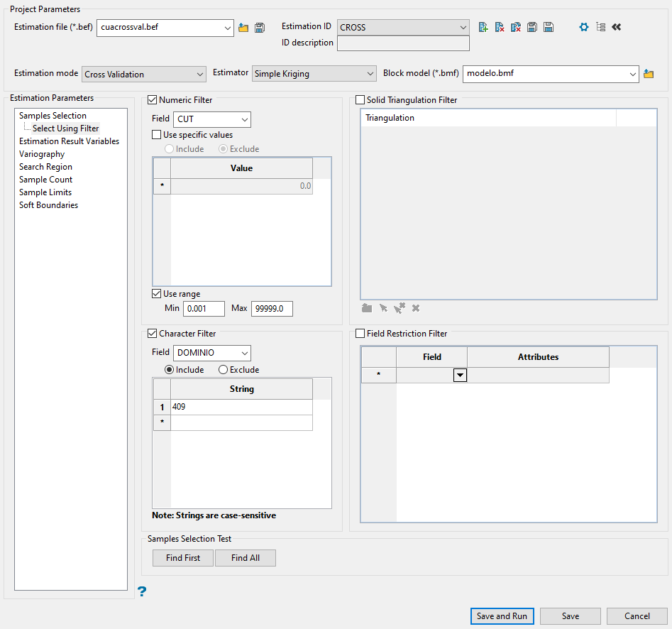Collapse project parameters with double-chevron icon

616,27
